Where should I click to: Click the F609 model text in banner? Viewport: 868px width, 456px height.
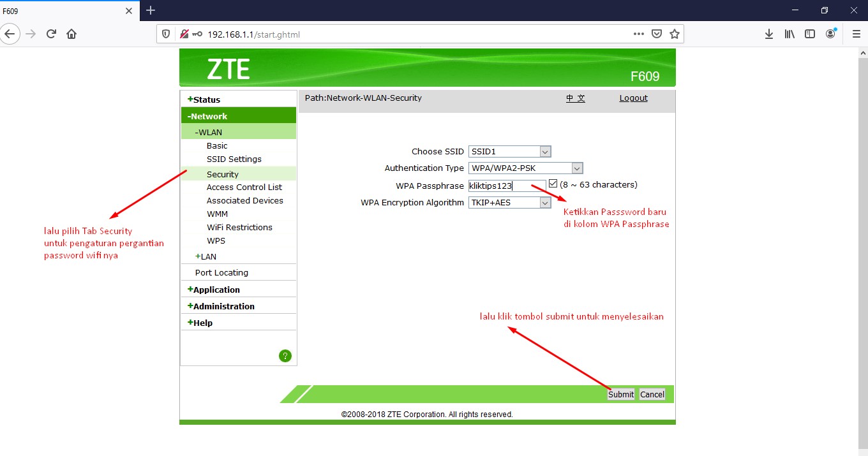(645, 77)
